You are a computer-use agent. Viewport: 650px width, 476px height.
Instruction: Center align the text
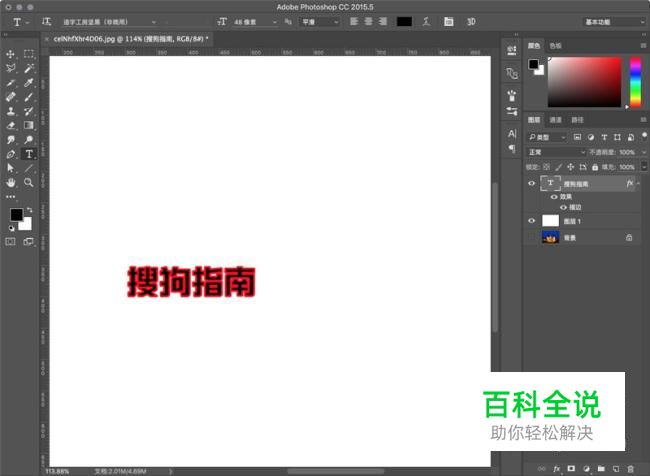pyautogui.click(x=369, y=22)
